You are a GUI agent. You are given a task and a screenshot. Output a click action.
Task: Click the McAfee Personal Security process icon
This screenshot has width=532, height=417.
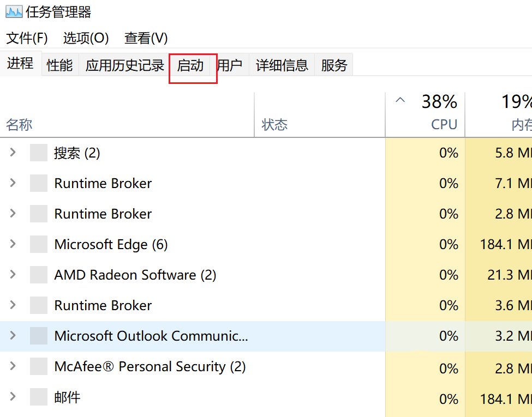click(x=38, y=366)
